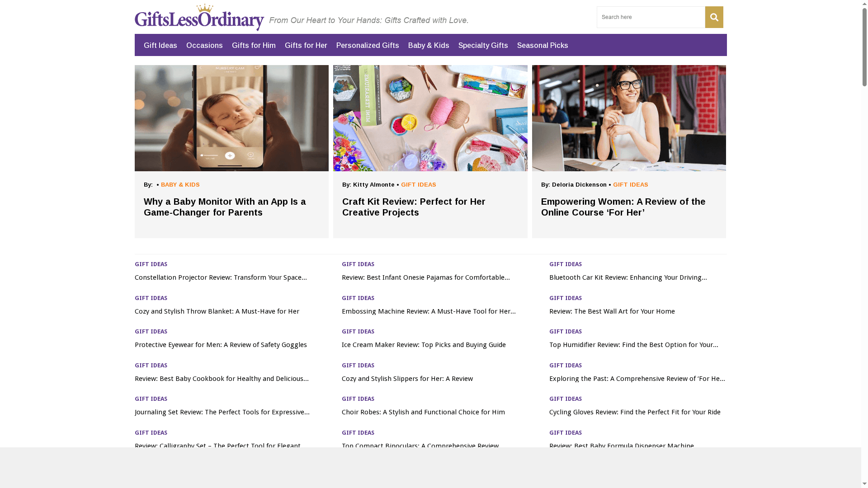The height and width of the screenshot is (488, 868).
Task: Click inside the 'Search here' field
Action: [651, 17]
